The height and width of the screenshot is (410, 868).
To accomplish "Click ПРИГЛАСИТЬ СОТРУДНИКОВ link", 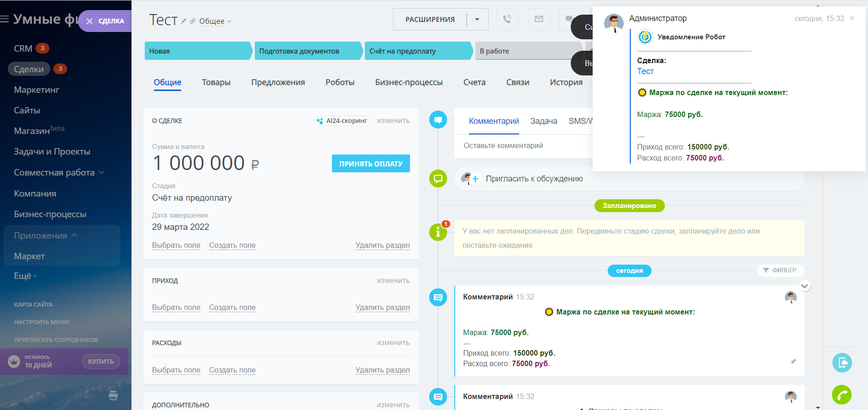I will tap(56, 340).
